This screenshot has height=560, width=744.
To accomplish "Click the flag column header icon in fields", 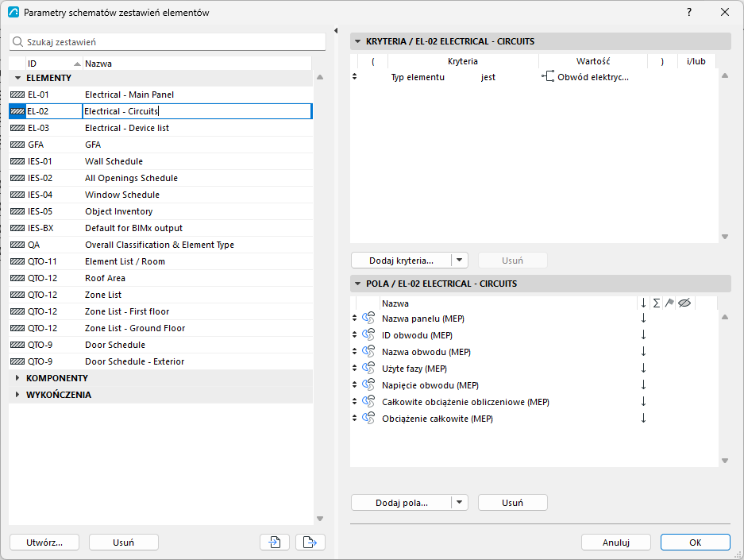I will click(x=669, y=303).
